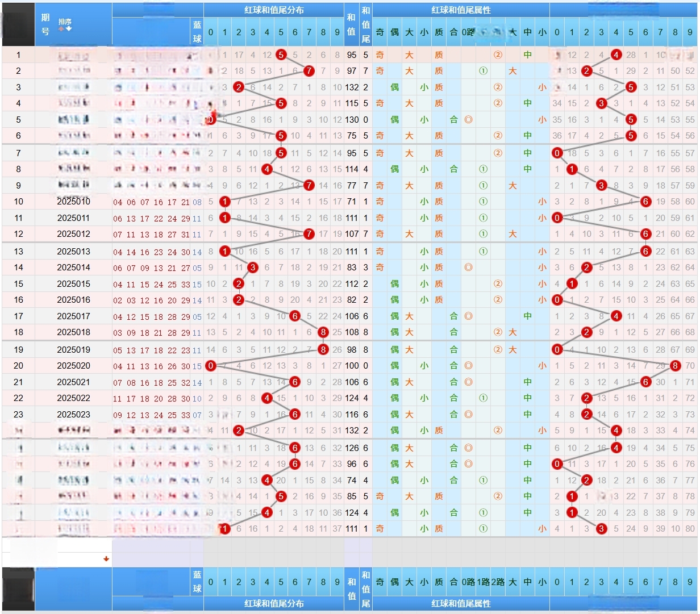Click the red circle 8 in the 2025018 row
The height and width of the screenshot is (614, 700).
(x=323, y=332)
